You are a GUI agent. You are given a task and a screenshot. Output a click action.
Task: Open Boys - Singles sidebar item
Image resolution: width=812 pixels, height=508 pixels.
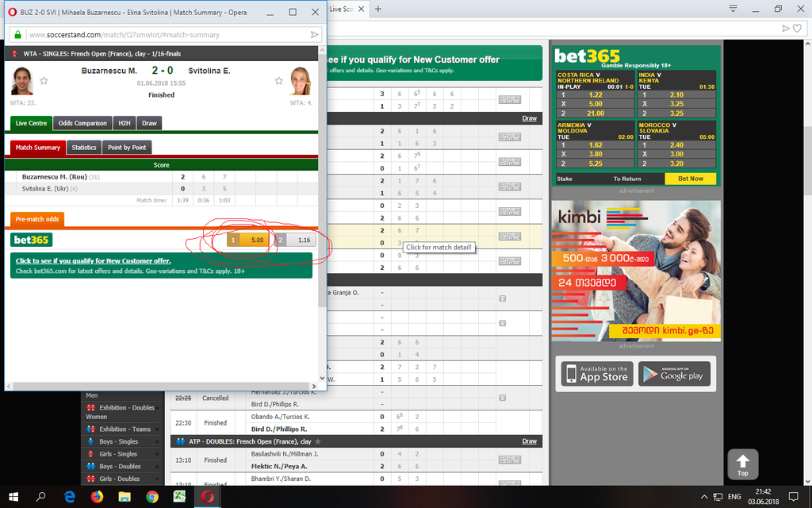click(119, 441)
